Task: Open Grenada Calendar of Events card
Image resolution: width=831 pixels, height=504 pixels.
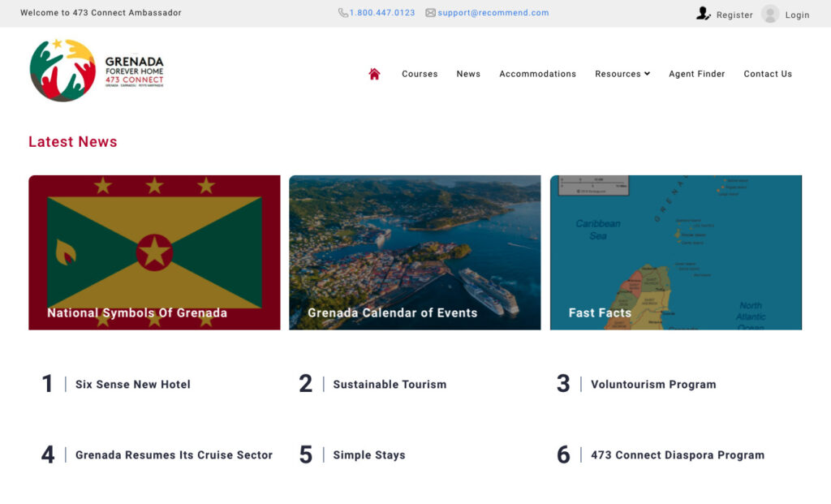Action: coord(415,252)
